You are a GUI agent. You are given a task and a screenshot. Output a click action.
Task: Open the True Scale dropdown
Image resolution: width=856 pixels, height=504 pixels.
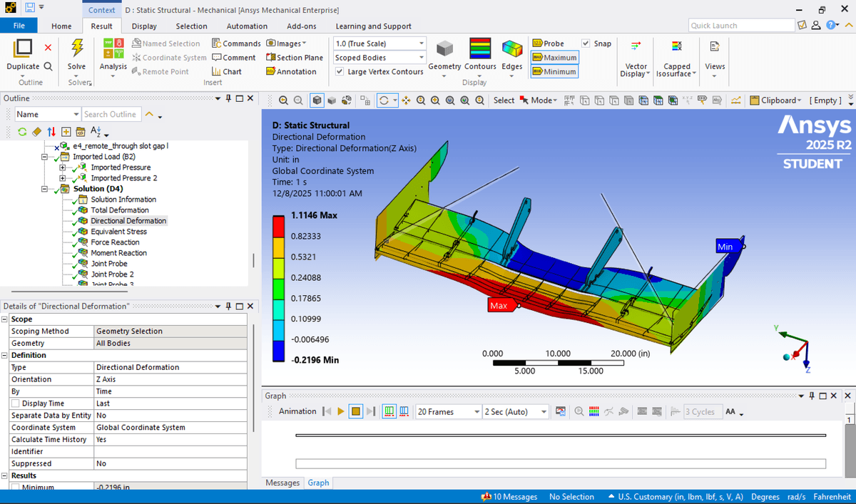(422, 43)
